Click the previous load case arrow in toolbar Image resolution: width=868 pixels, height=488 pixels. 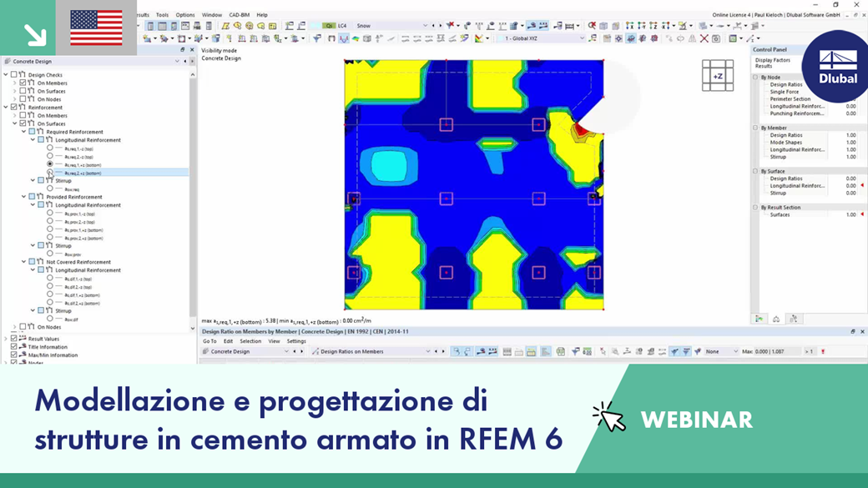(433, 26)
